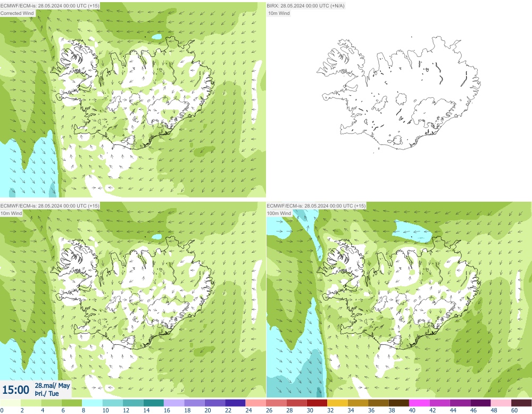Viewport: 532px width, 414px height.
Task: Click the '10m Wind' label in the BIRX panel
Action: pyautogui.click(x=279, y=13)
